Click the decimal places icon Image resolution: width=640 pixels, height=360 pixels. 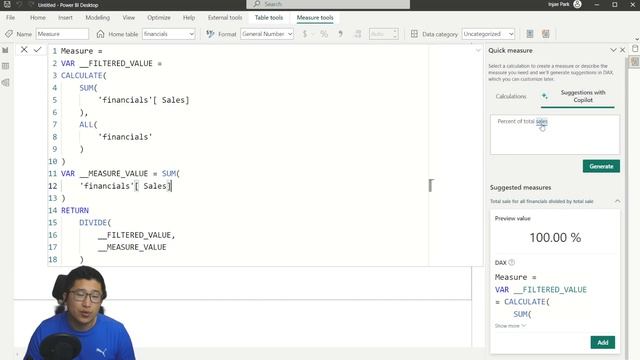click(358, 34)
